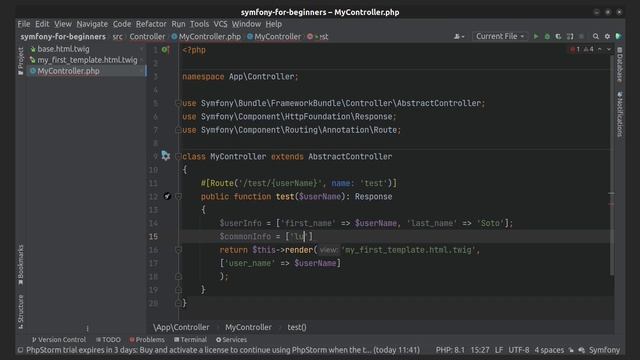Open the Edit menu
640x360 pixels.
42,24
